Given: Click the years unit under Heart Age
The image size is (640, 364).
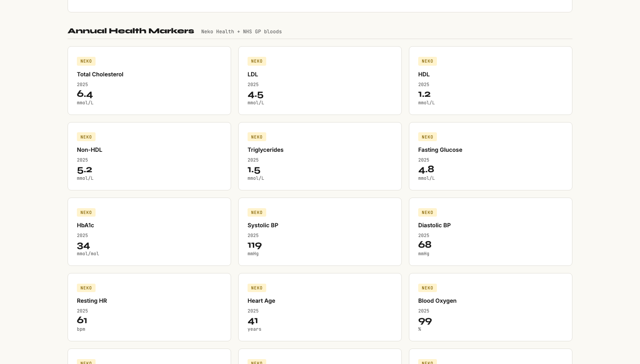Looking at the screenshot, I should (255, 329).
